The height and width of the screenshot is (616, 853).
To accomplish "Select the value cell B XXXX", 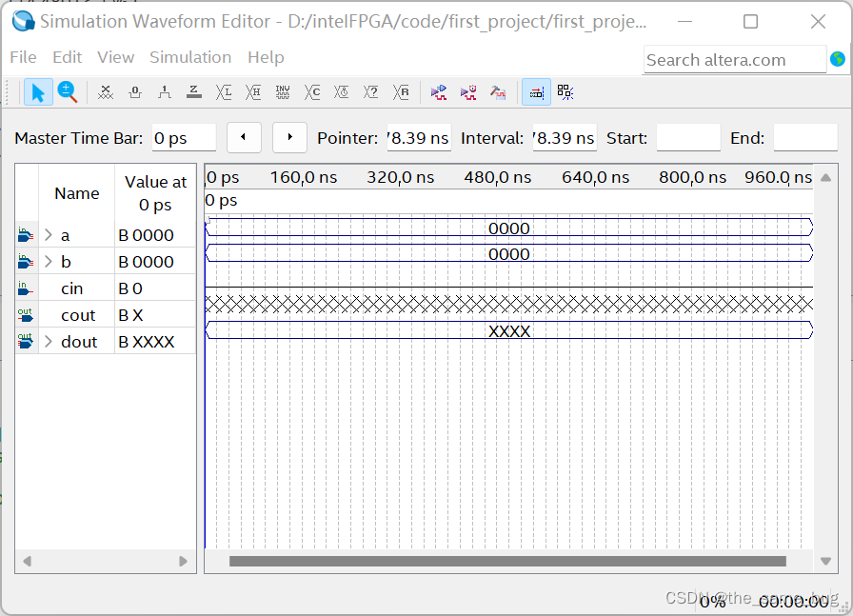I will pos(155,341).
